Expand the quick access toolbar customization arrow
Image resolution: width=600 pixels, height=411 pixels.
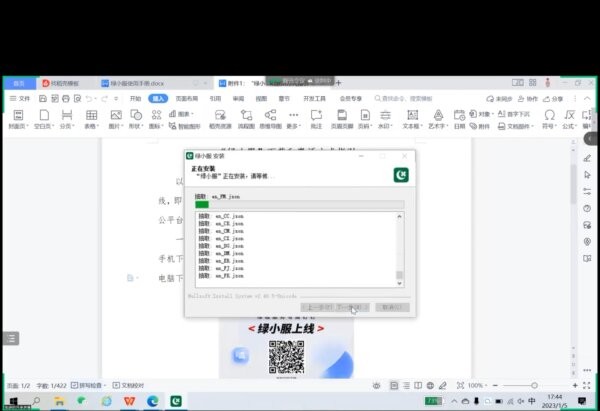116,99
